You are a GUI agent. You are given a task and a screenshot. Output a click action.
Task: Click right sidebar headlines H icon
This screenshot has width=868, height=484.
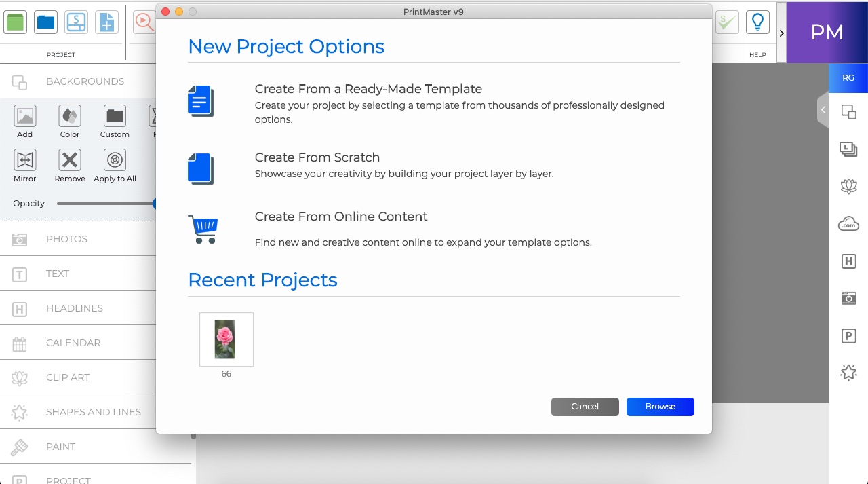point(848,261)
